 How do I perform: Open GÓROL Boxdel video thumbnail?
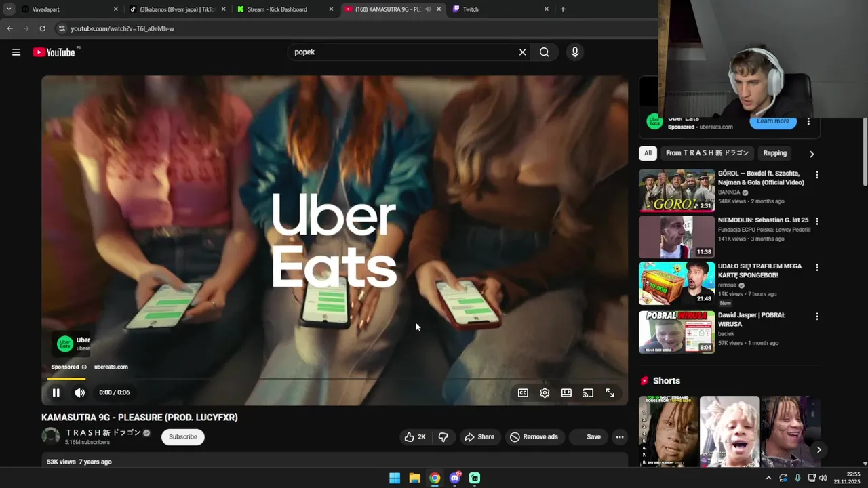point(676,190)
